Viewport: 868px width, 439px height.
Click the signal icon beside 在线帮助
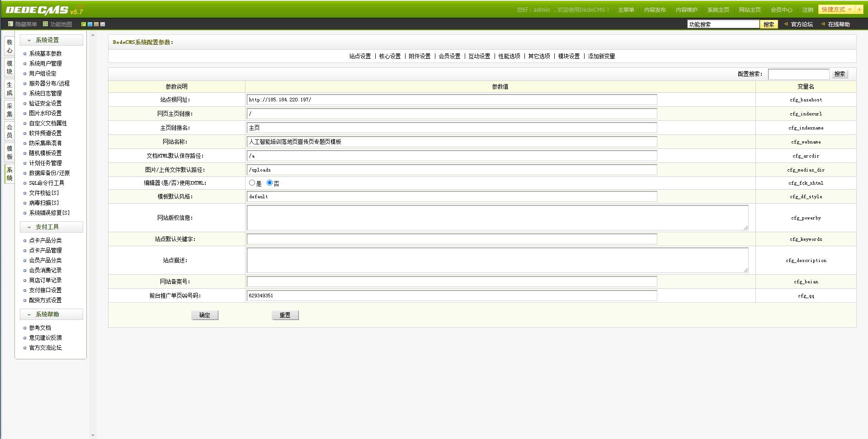point(823,24)
